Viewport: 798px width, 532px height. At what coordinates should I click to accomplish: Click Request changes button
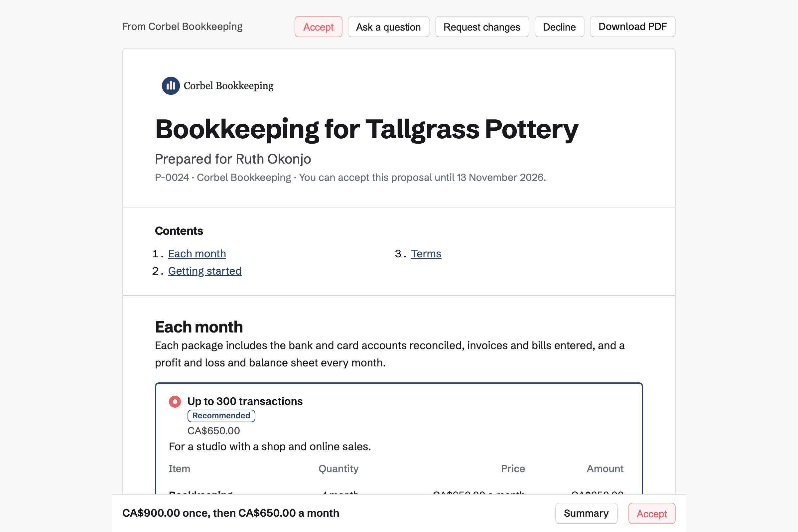[x=482, y=27]
